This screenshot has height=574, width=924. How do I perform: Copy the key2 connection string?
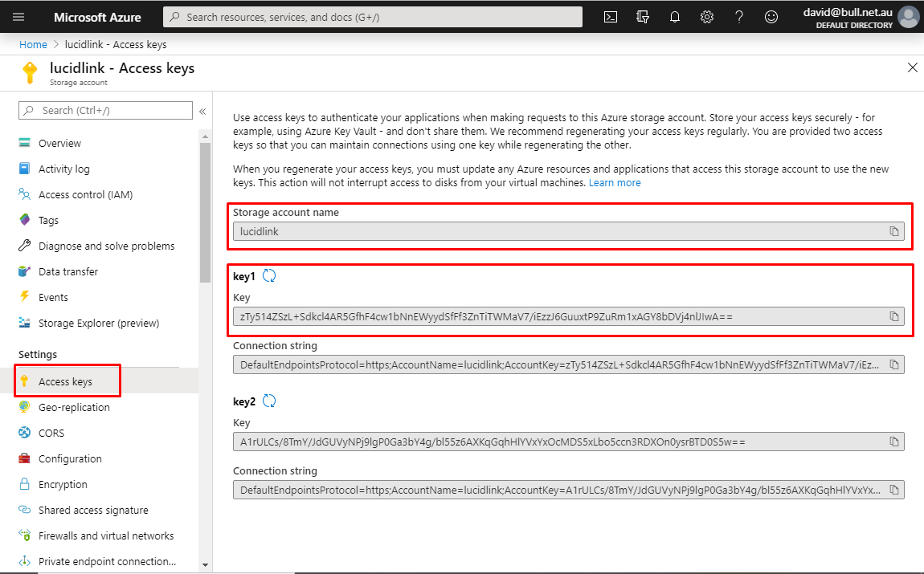tap(894, 490)
